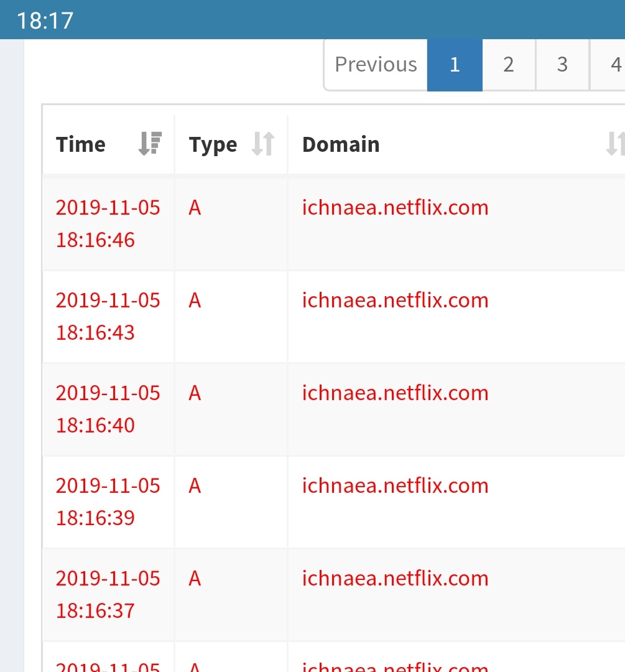Select ichnaea.netflix.com domain from 18:16:43 row
The image size is (625, 672).
click(x=395, y=301)
